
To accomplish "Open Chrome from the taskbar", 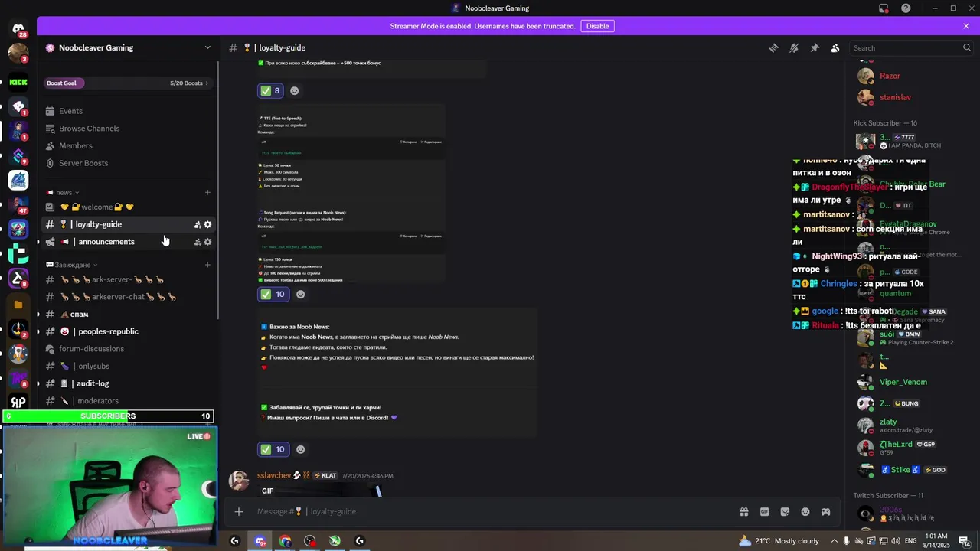I will (x=285, y=541).
